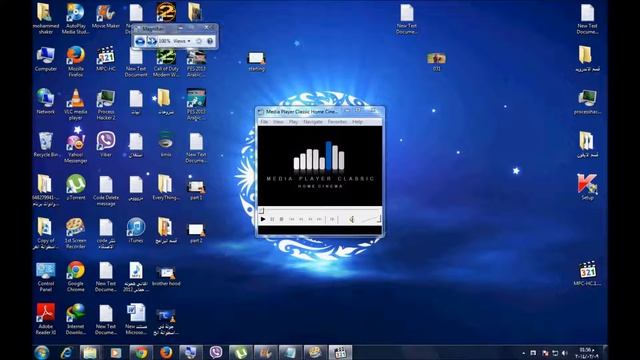Select Yahoo! Messenger desktop shortcut
Viewport: 640px width, 360px height.
(x=76, y=146)
